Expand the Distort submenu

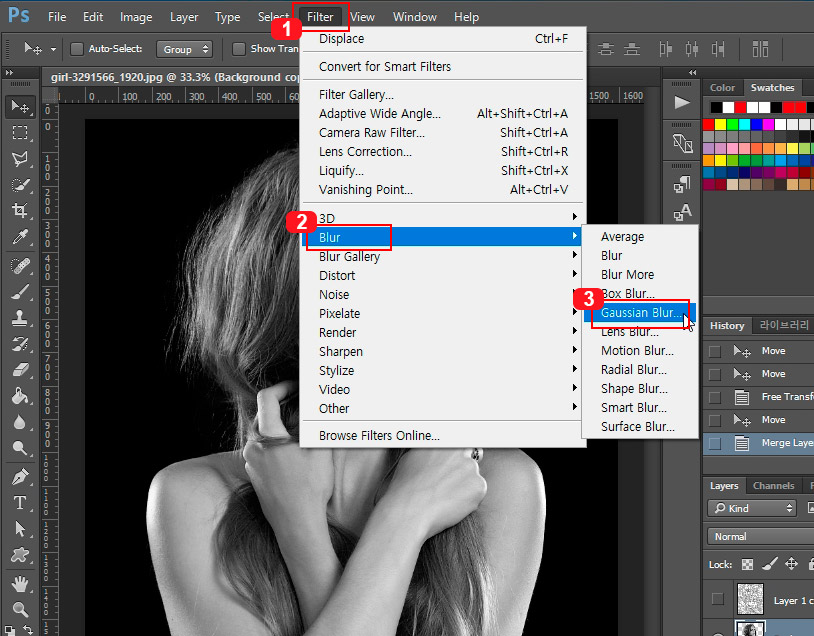[443, 275]
